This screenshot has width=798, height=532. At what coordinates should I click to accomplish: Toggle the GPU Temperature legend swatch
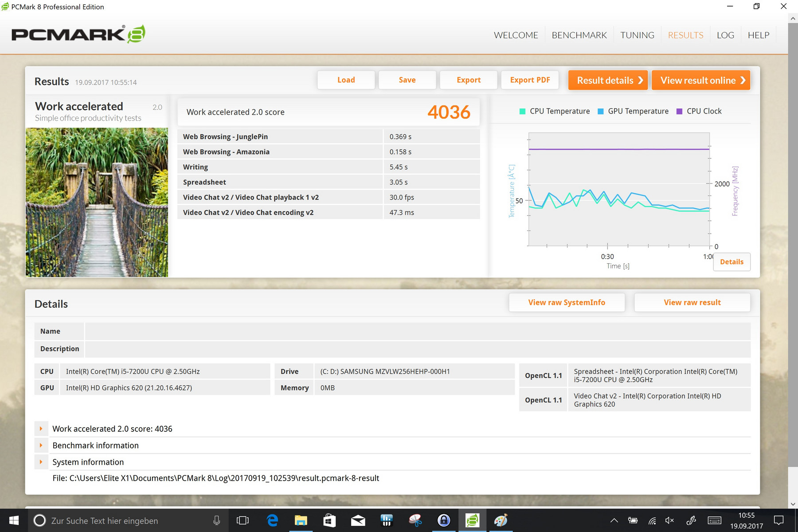[x=601, y=111]
